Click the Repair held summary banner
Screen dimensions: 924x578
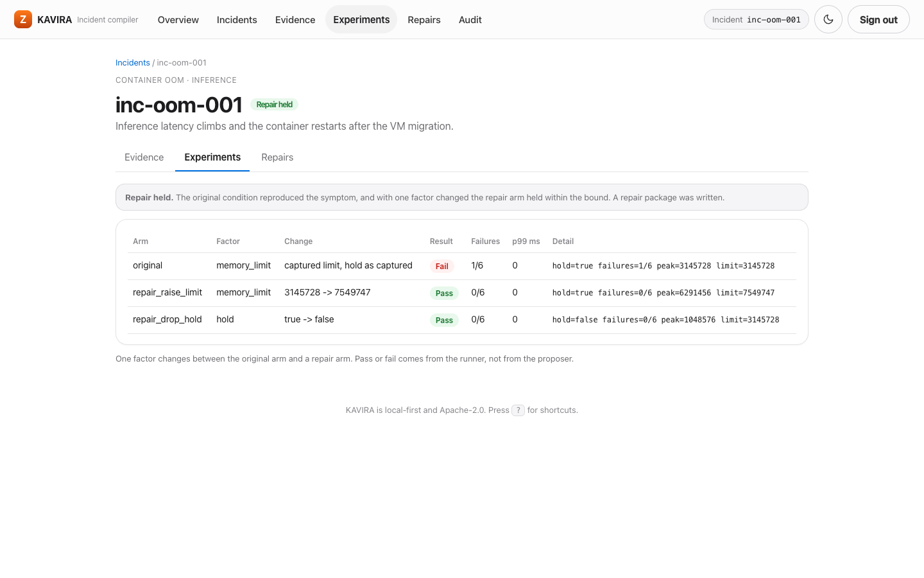[x=462, y=197]
